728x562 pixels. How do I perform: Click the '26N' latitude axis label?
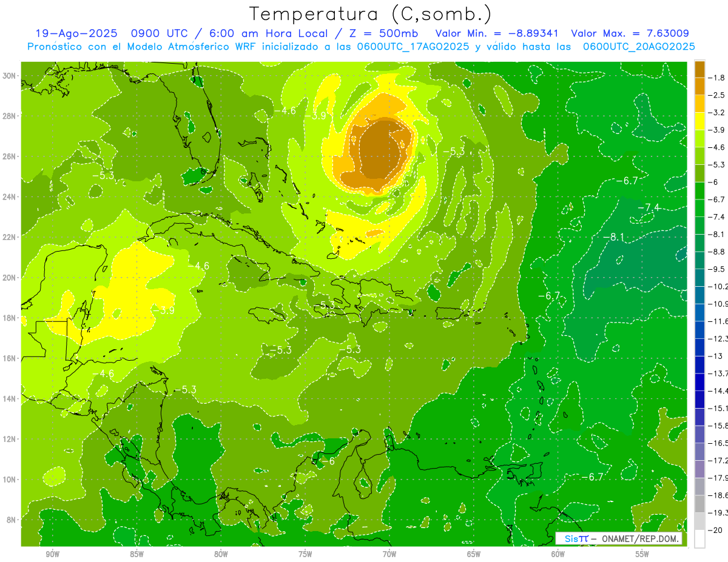click(x=10, y=156)
